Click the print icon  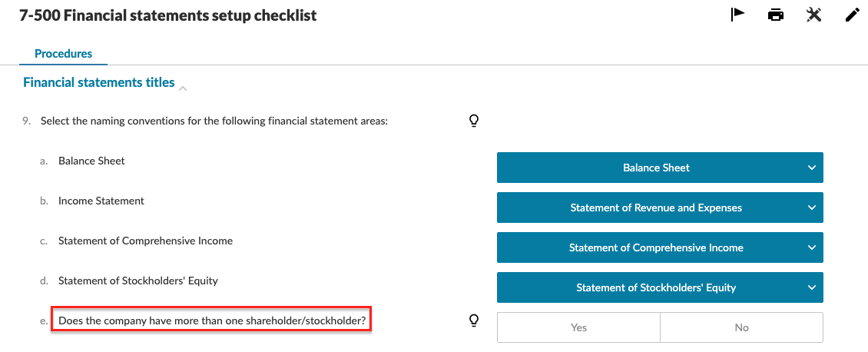point(776,15)
